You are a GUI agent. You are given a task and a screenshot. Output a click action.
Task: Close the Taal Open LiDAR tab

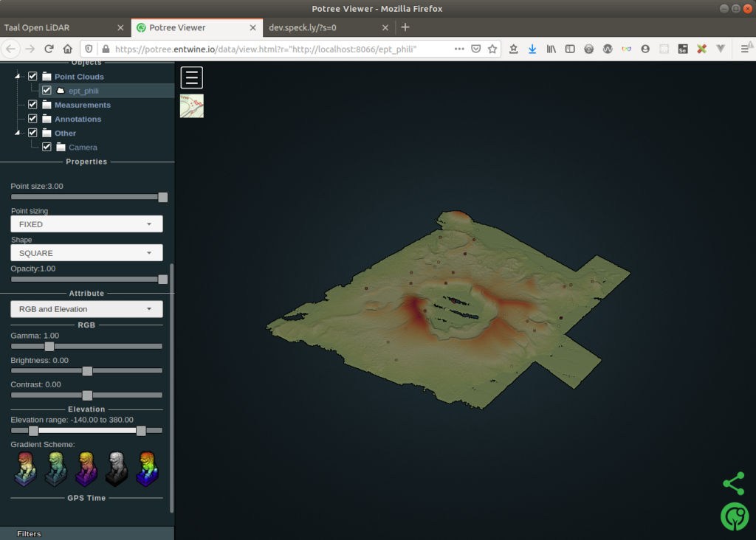click(x=120, y=27)
